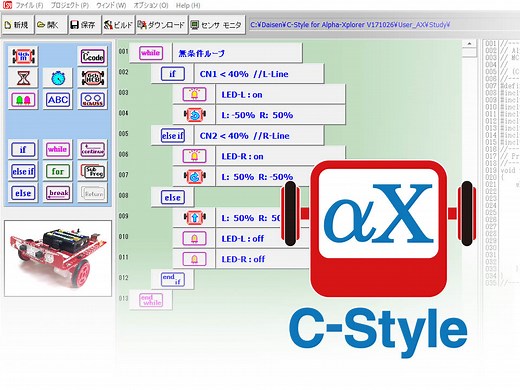Click the app logo in title bar

point(7,5)
